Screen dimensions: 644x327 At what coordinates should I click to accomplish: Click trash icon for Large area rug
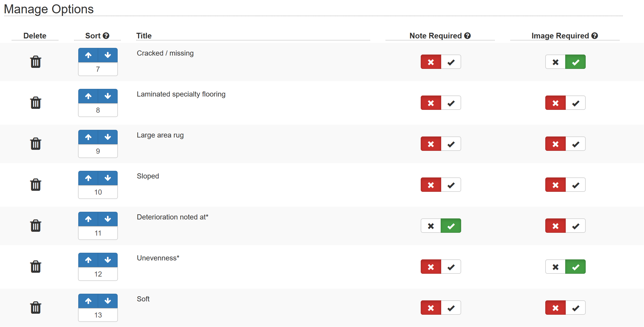click(36, 144)
